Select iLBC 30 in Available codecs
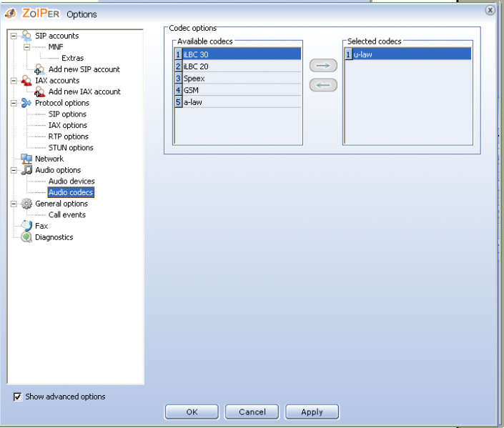Viewport: 504px width, 428px height. (238, 54)
